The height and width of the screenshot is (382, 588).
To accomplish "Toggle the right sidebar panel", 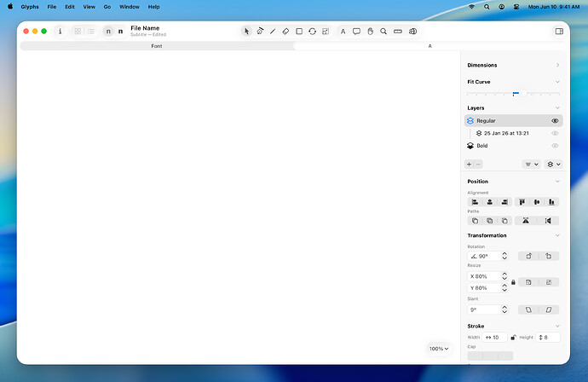I will (x=559, y=32).
